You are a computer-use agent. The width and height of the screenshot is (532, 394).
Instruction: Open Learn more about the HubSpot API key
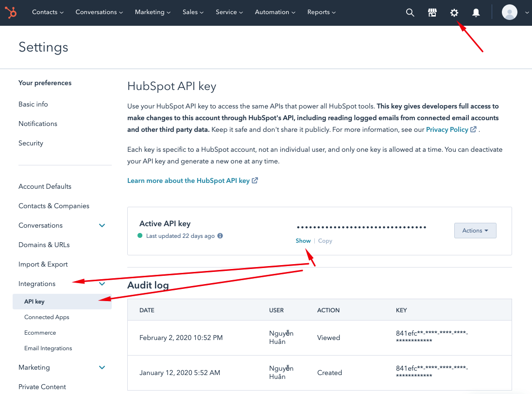pos(189,180)
